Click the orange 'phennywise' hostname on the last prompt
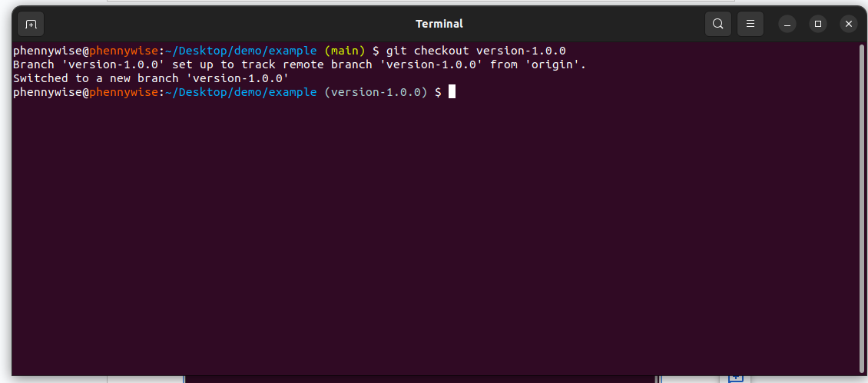The image size is (868, 383). click(124, 92)
